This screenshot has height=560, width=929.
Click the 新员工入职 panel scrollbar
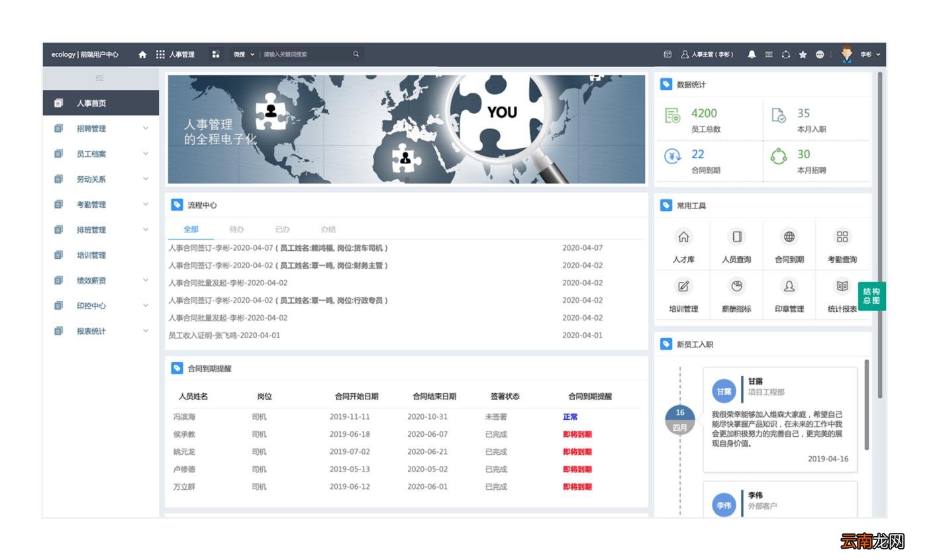[x=866, y=404]
